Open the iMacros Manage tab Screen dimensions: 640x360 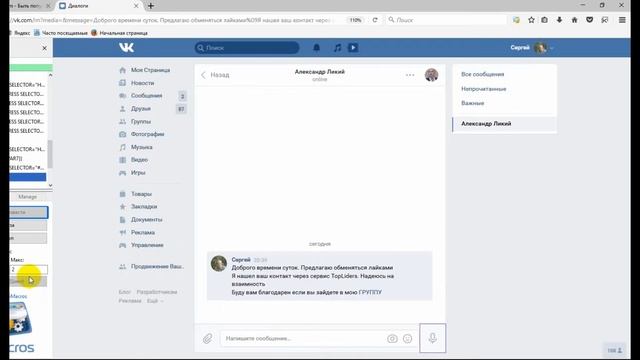pos(28,197)
